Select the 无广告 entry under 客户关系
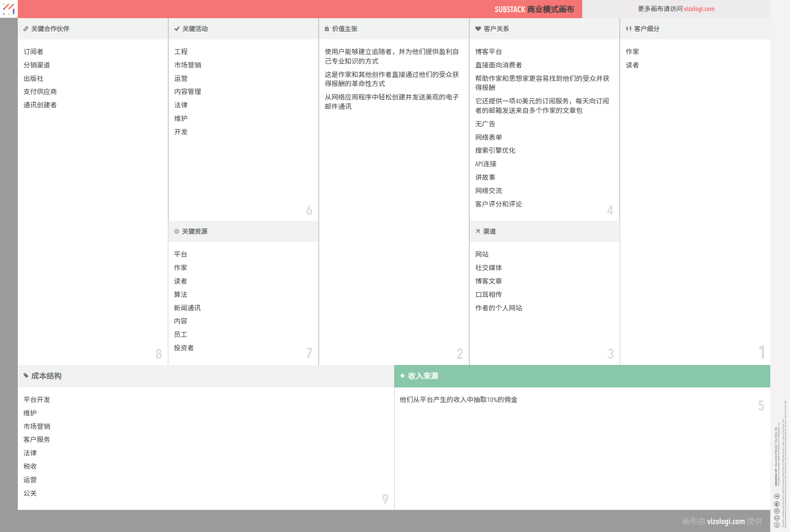Viewport: 790px width, 532px height. click(485, 124)
